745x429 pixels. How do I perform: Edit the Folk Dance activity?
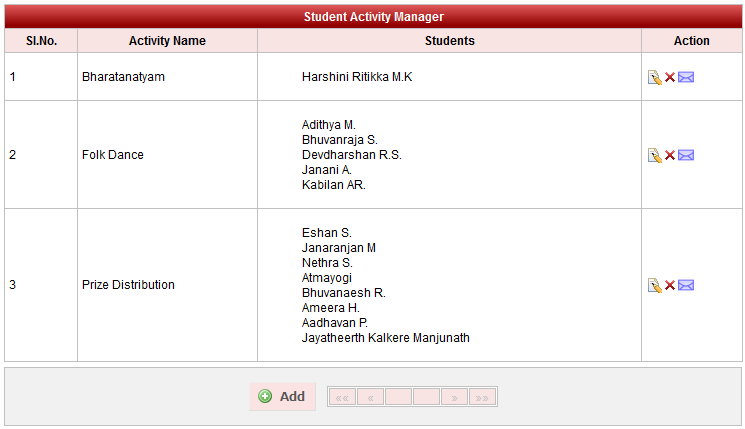654,155
